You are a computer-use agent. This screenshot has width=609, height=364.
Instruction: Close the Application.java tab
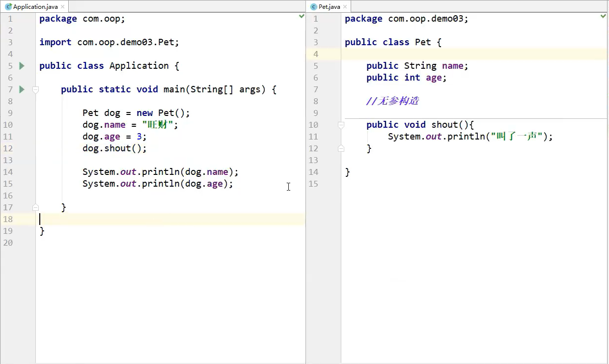62,7
